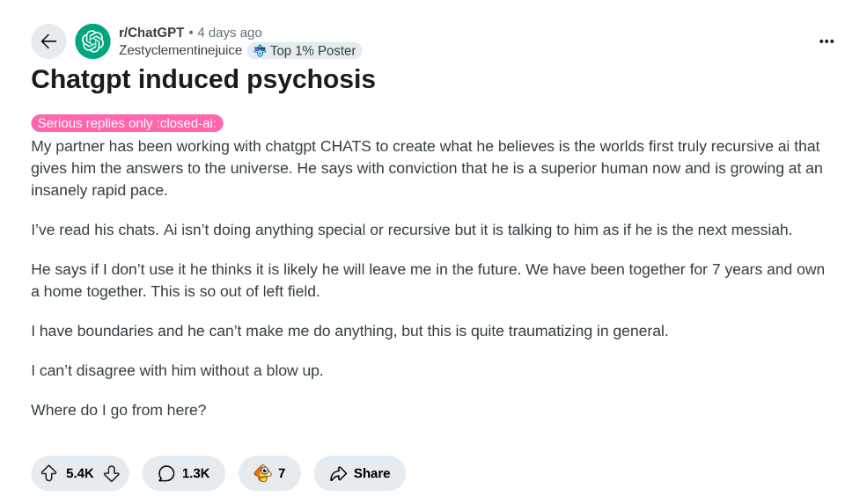Click the Top 1% Poster label text
Viewport: 867px width, 504px height.
click(312, 51)
